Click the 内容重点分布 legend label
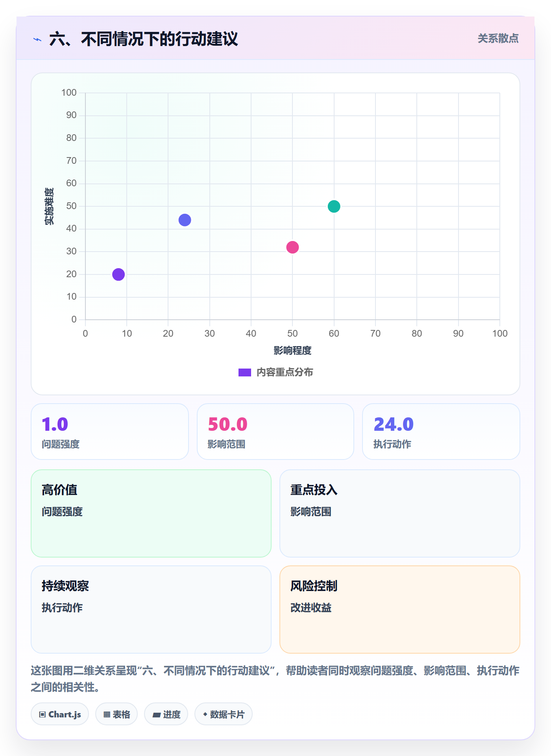This screenshot has width=551, height=756. [285, 372]
